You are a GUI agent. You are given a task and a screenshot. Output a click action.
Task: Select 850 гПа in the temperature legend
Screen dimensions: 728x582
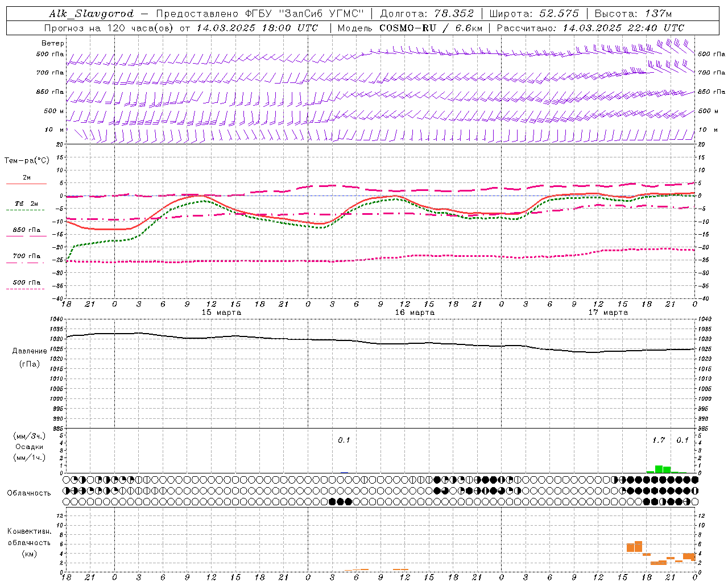27,230
